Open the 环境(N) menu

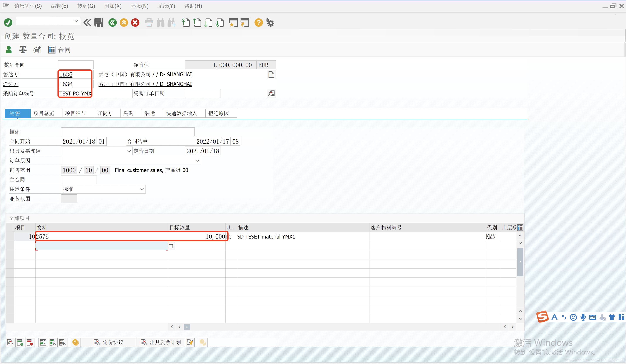pos(140,6)
